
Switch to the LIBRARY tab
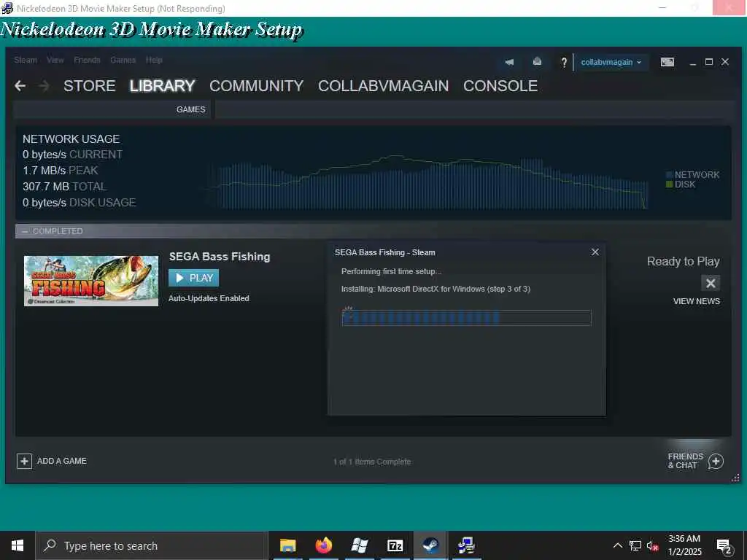click(162, 86)
